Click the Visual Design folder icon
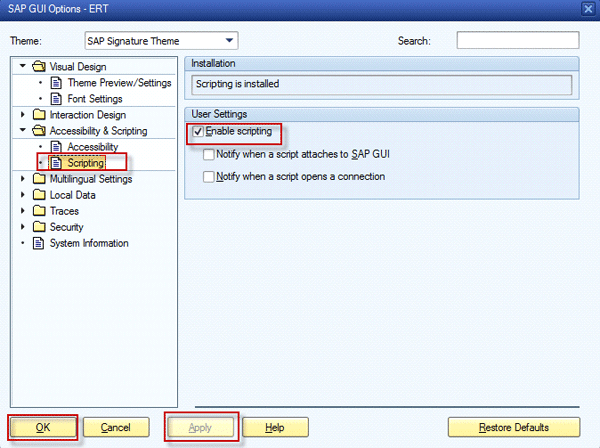This screenshot has height=448, width=600. click(x=39, y=67)
